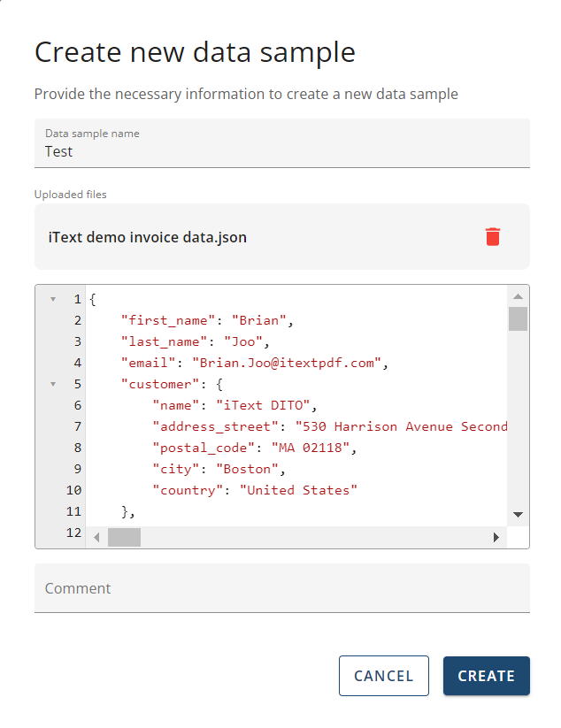Click the vertical scrollbar thumb in editor

(518, 318)
